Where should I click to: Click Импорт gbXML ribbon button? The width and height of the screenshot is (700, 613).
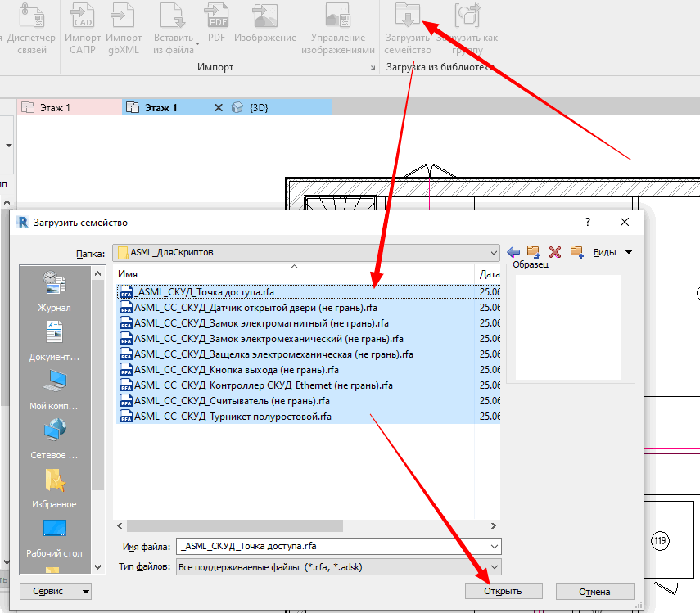click(124, 29)
